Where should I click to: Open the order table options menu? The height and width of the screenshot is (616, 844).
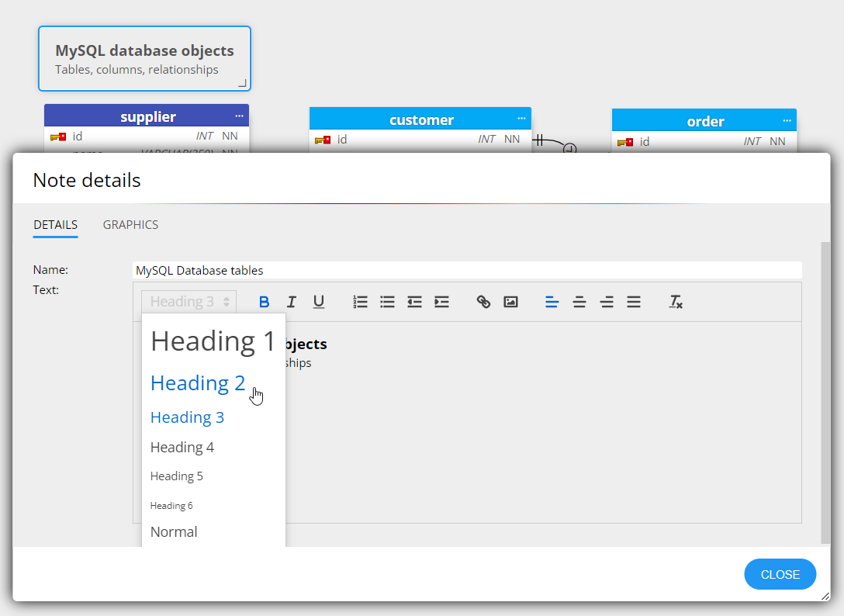787,120
